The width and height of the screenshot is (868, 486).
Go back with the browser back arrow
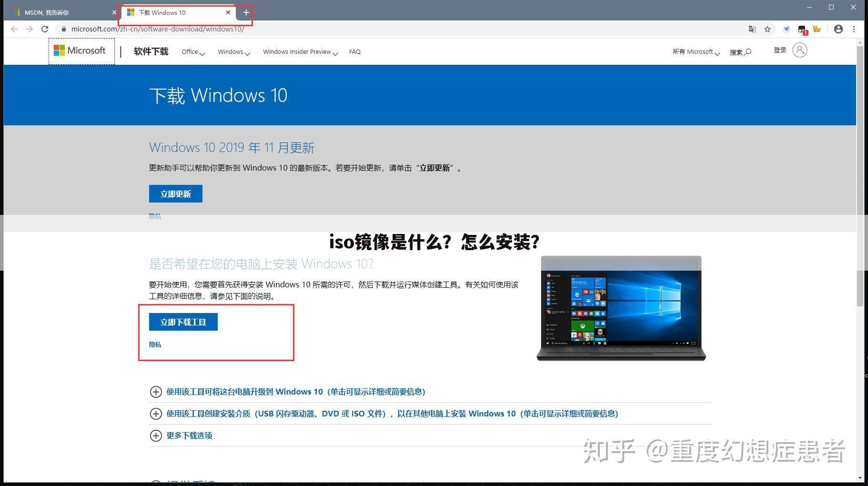14,29
